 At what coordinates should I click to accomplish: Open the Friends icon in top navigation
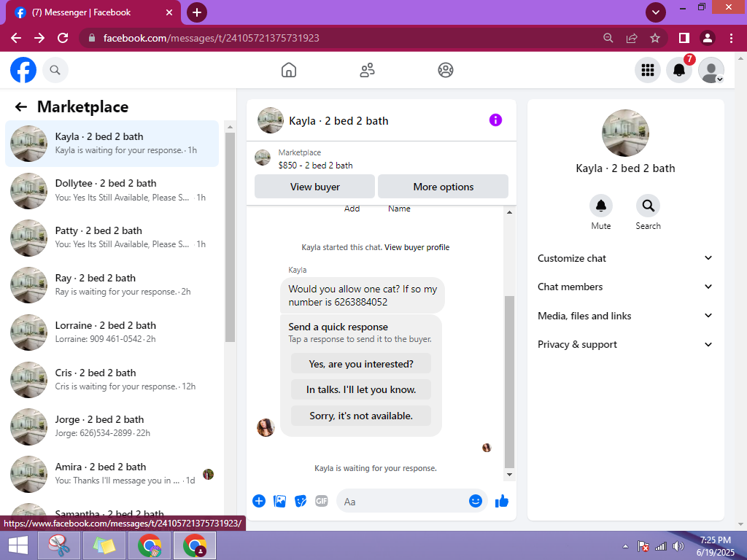point(367,70)
